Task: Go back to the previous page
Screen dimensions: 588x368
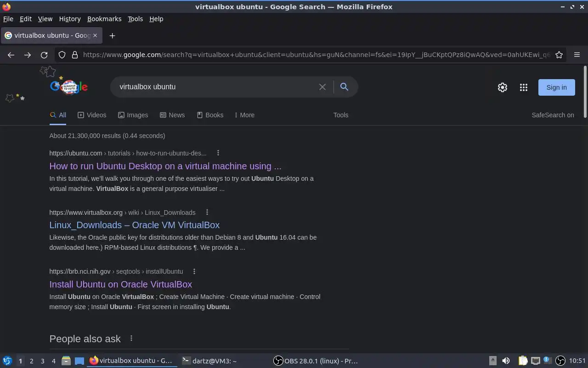Action: click(11, 55)
